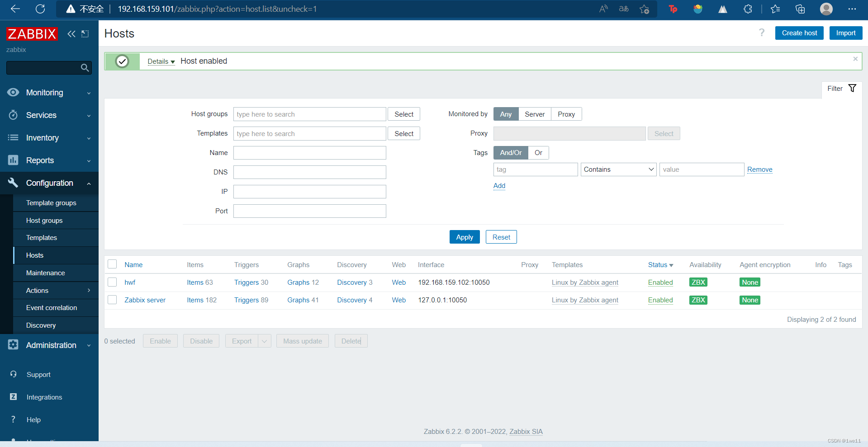Add page to favorites star icon
Image resolution: width=868 pixels, height=447 pixels.
[x=645, y=9]
